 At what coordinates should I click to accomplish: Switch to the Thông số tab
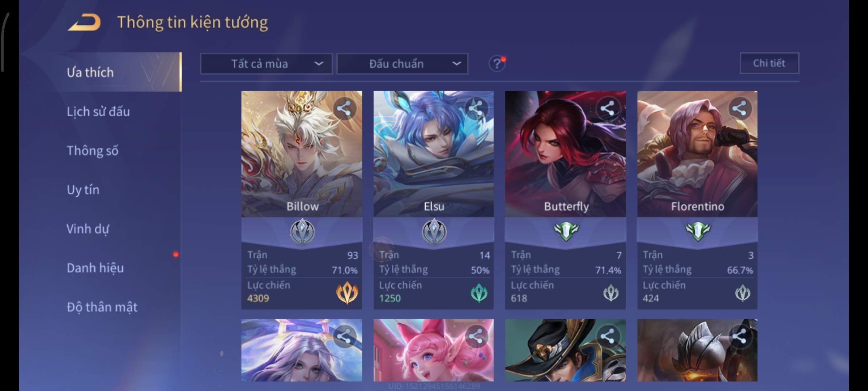coord(93,151)
